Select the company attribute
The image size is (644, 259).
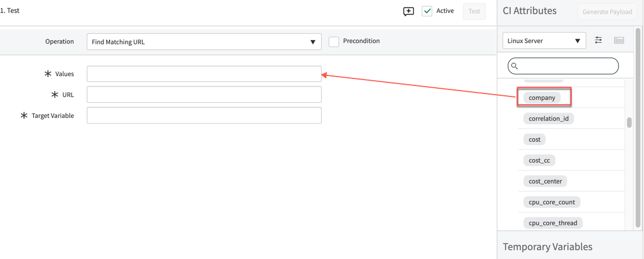(x=542, y=98)
